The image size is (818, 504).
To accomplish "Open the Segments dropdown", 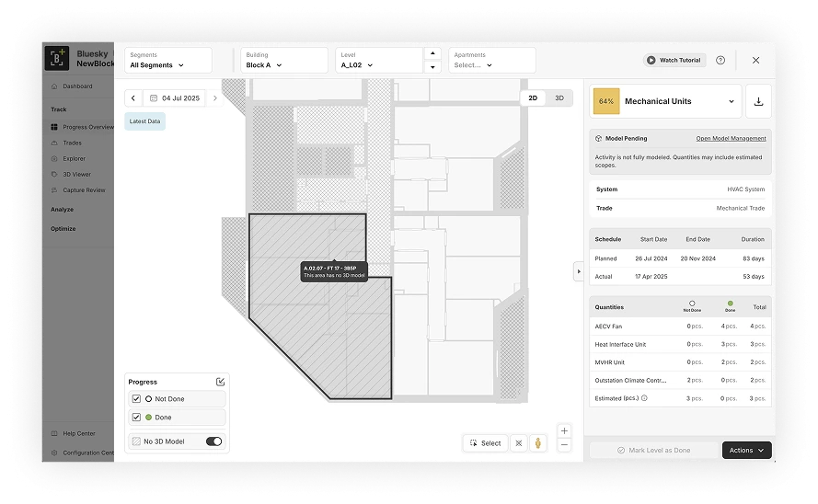I will tap(168, 61).
